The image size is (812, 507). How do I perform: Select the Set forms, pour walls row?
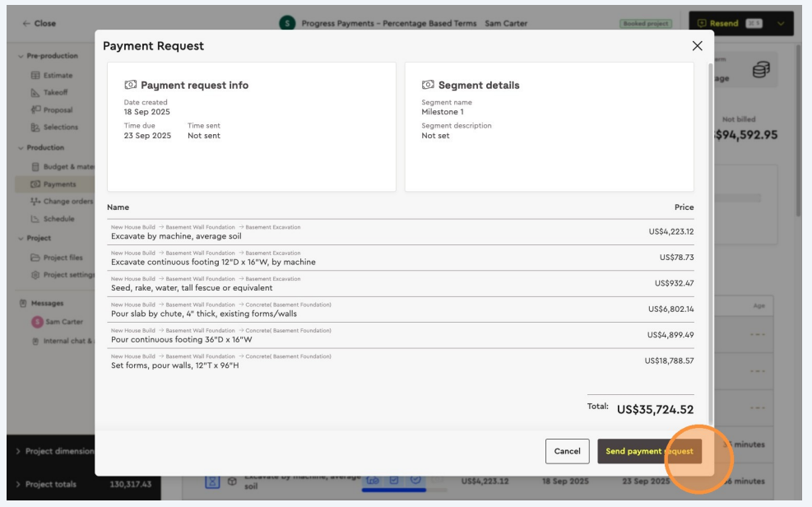point(402,361)
